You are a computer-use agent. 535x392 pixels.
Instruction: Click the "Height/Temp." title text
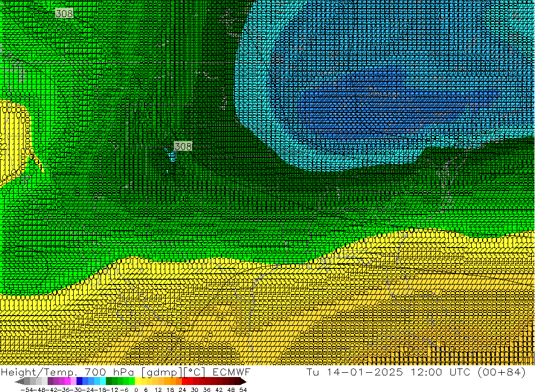click(33, 372)
